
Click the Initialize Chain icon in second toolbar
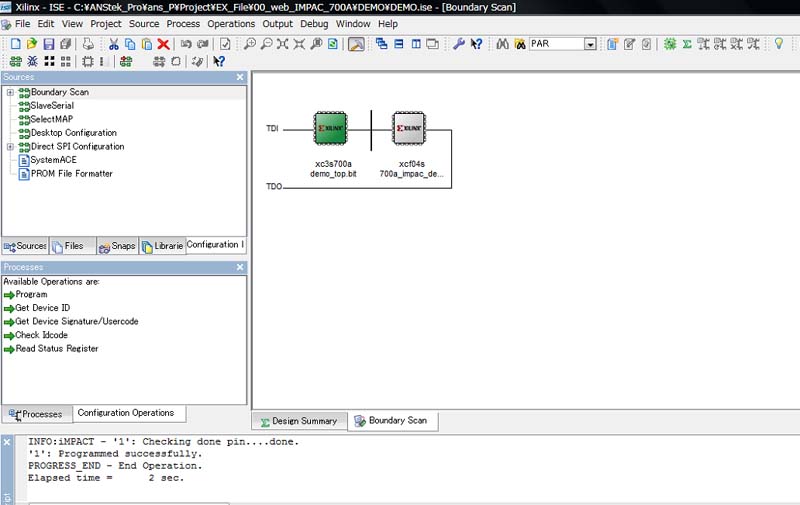15,62
